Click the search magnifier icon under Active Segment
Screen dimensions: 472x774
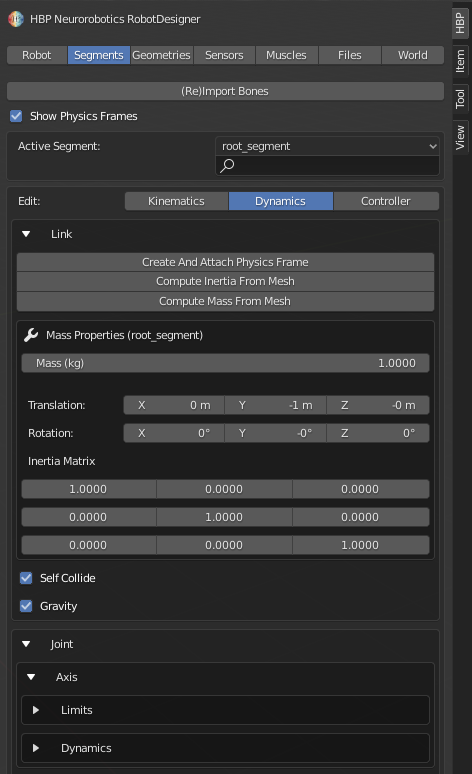[227, 165]
